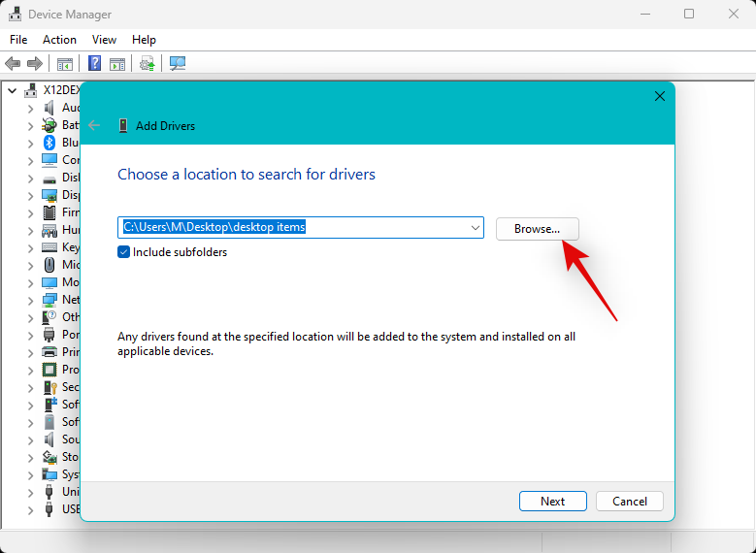756x553 pixels.
Task: Toggle the Include subfolders checkbox
Action: click(x=124, y=252)
